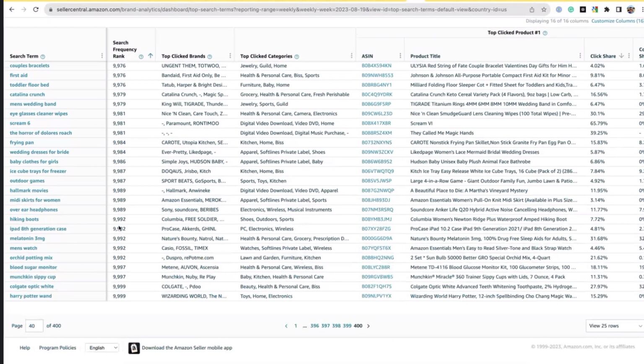This screenshot has height=364, width=644.
Task: Open search term catalina crunch
Action: (27, 94)
